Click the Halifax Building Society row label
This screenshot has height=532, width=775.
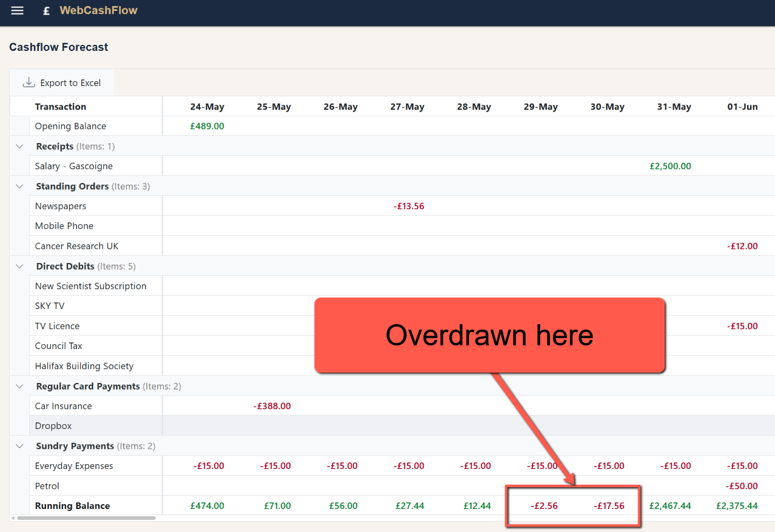pos(84,366)
